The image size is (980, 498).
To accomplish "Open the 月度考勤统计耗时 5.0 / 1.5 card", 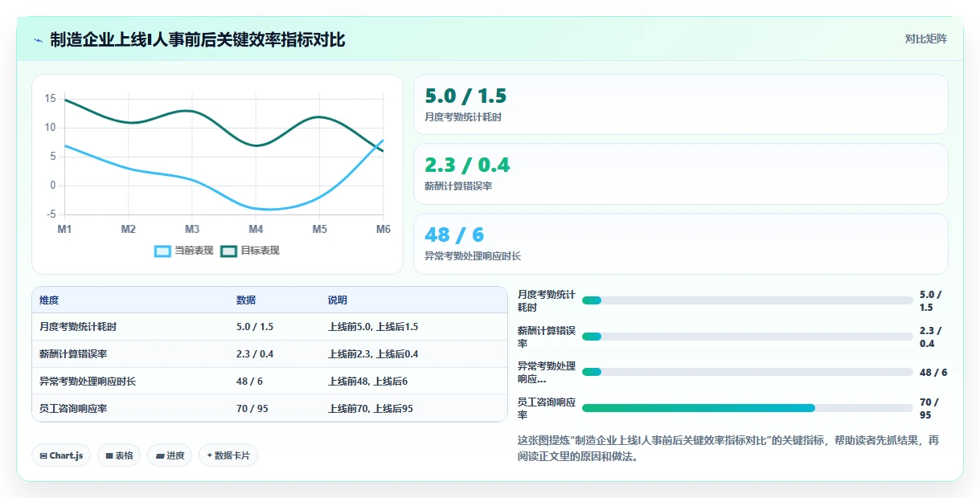I will click(x=680, y=104).
